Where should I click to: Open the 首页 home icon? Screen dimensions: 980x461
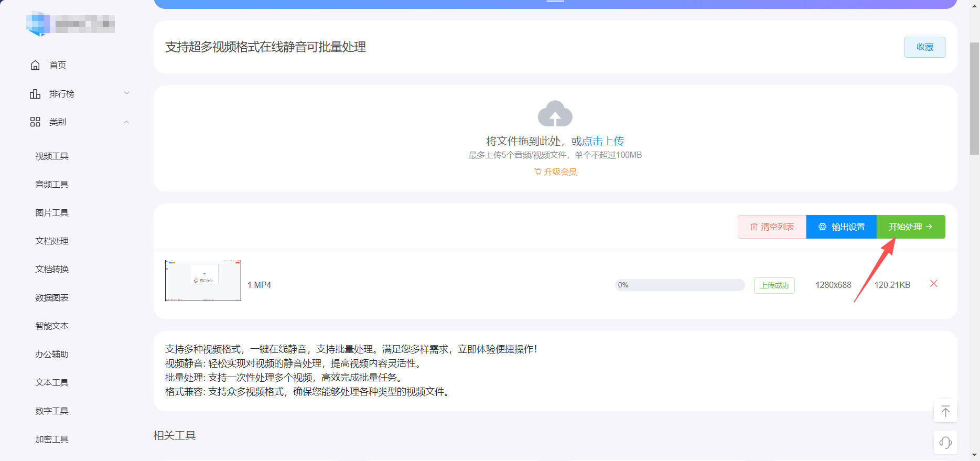35,65
